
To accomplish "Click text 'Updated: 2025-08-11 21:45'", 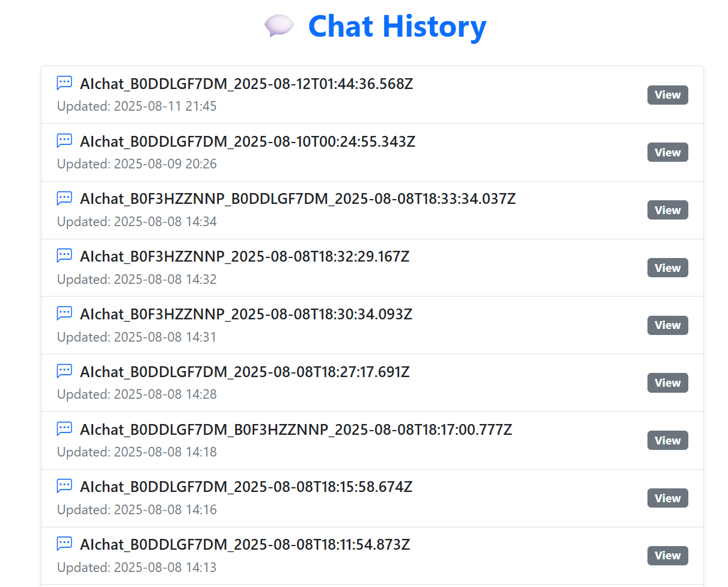I will (137, 106).
